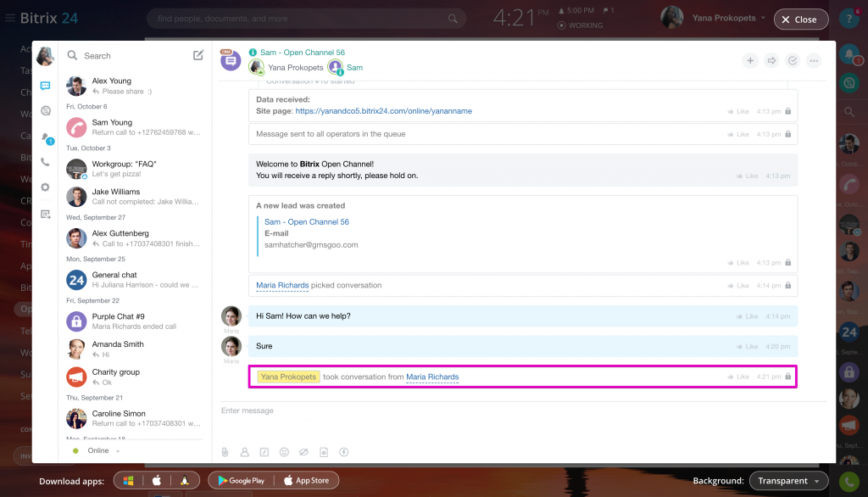
Task: Click the Sam participant name in header
Action: (355, 68)
